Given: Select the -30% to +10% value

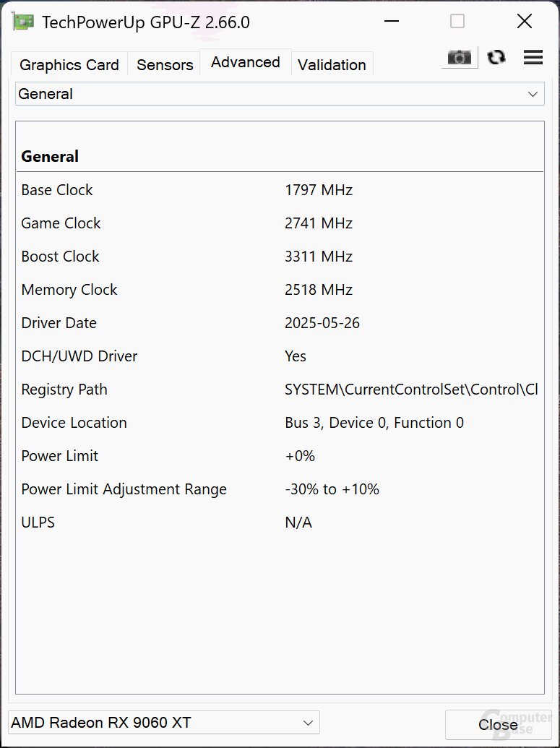Looking at the screenshot, I should (x=332, y=489).
